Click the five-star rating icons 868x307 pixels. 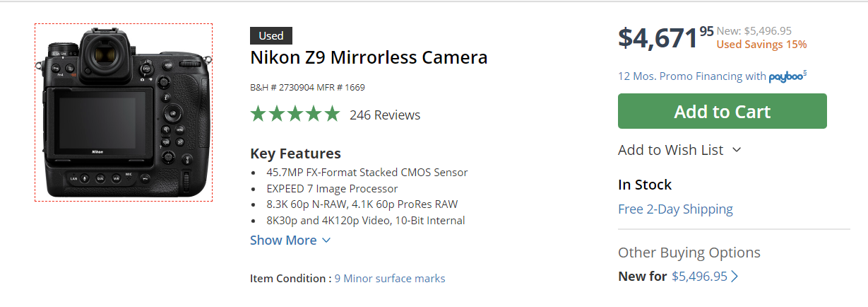(295, 115)
